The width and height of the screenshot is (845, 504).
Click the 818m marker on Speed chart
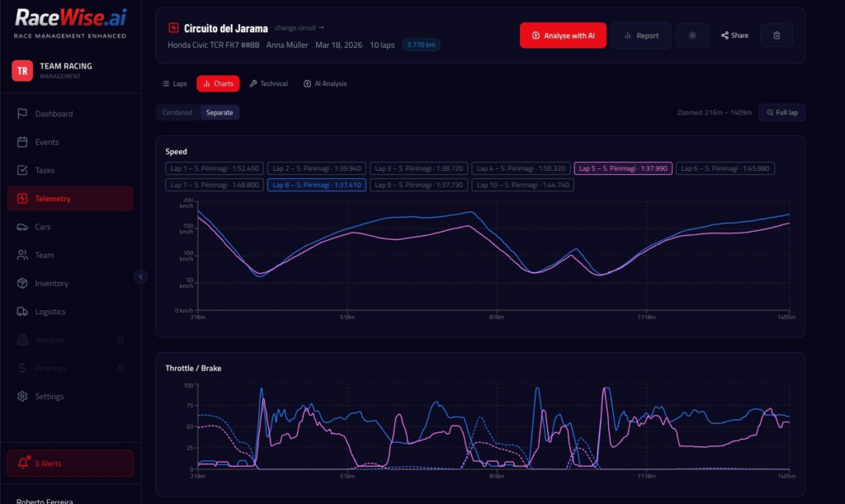(497, 317)
